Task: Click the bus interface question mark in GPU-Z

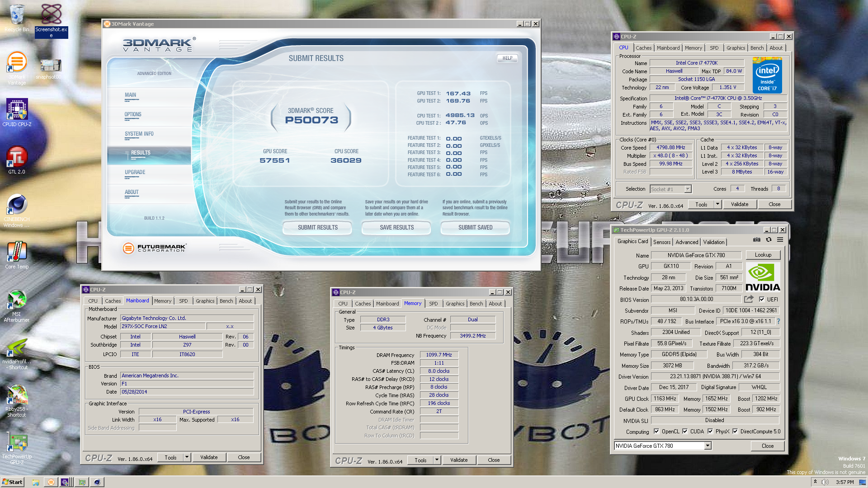Action: click(x=778, y=321)
